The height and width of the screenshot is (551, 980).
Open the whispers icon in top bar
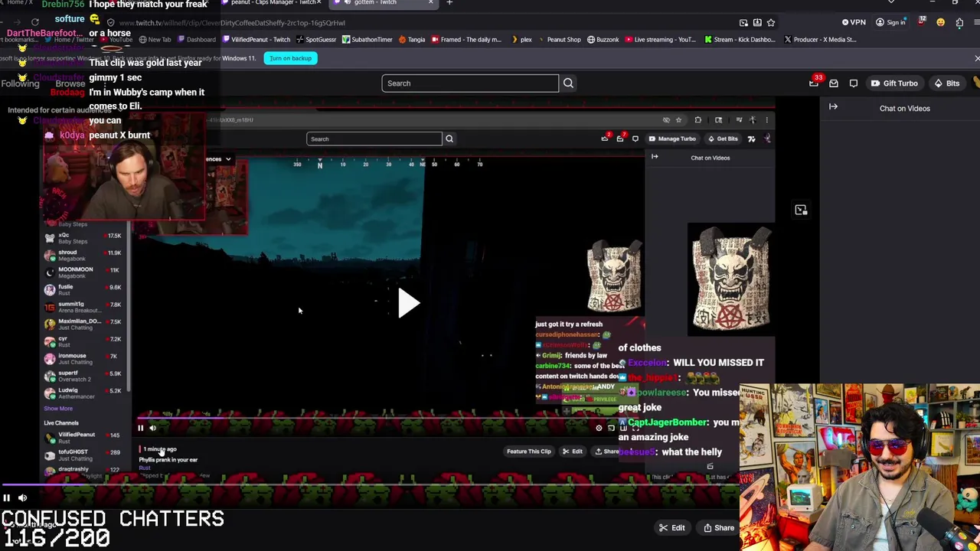[x=854, y=83]
